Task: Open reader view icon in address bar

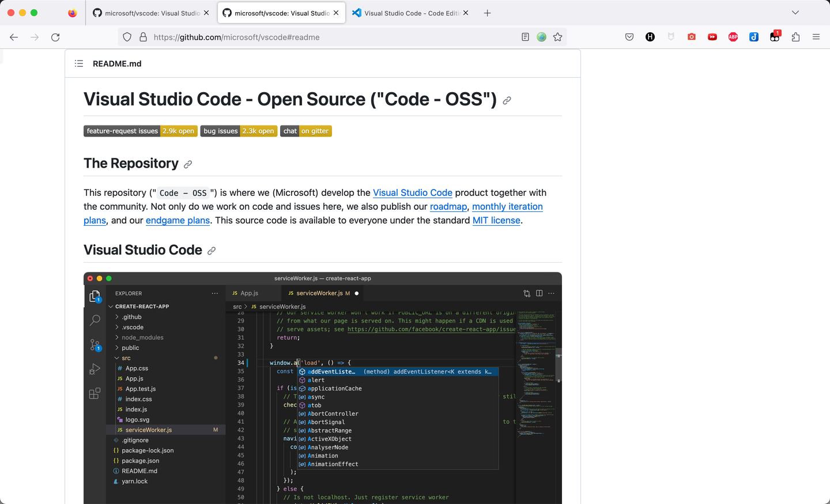Action: point(525,37)
